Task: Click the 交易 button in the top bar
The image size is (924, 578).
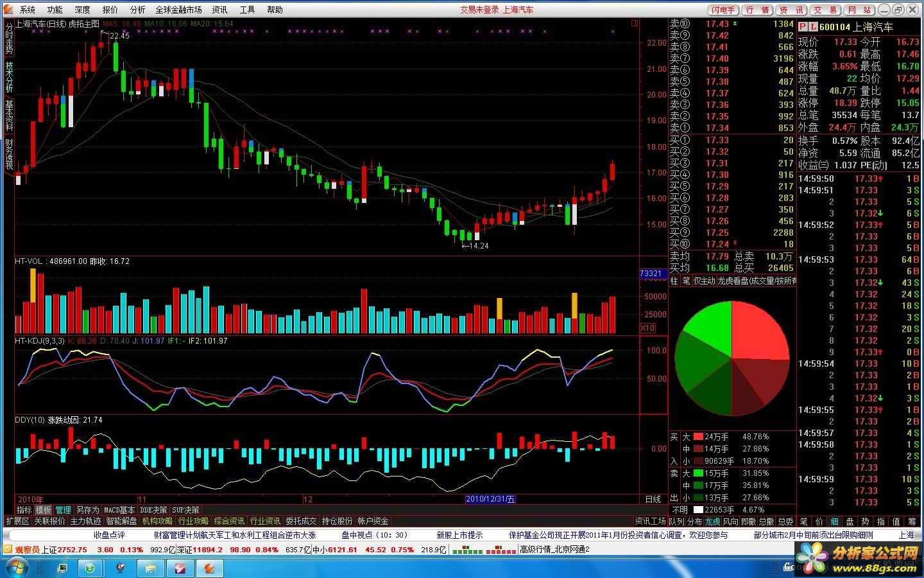Action: point(826,10)
